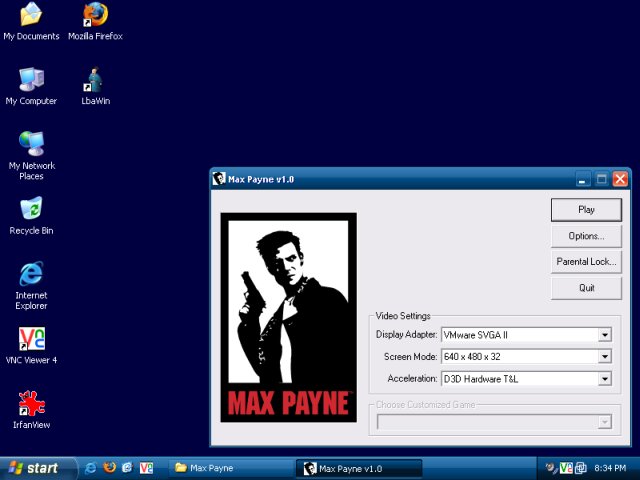Viewport: 640px width, 480px height.
Task: Expand the Acceleration dropdown
Action: (x=605, y=379)
